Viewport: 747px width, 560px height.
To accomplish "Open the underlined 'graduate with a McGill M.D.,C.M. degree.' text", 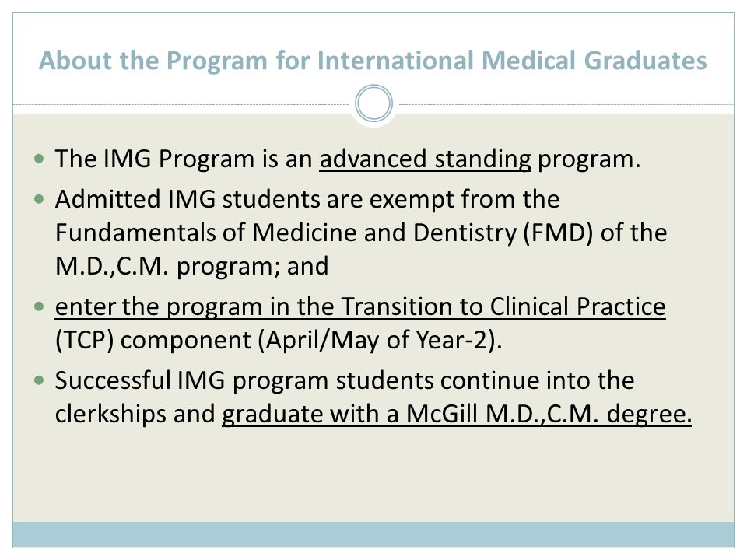I will click(x=457, y=414).
